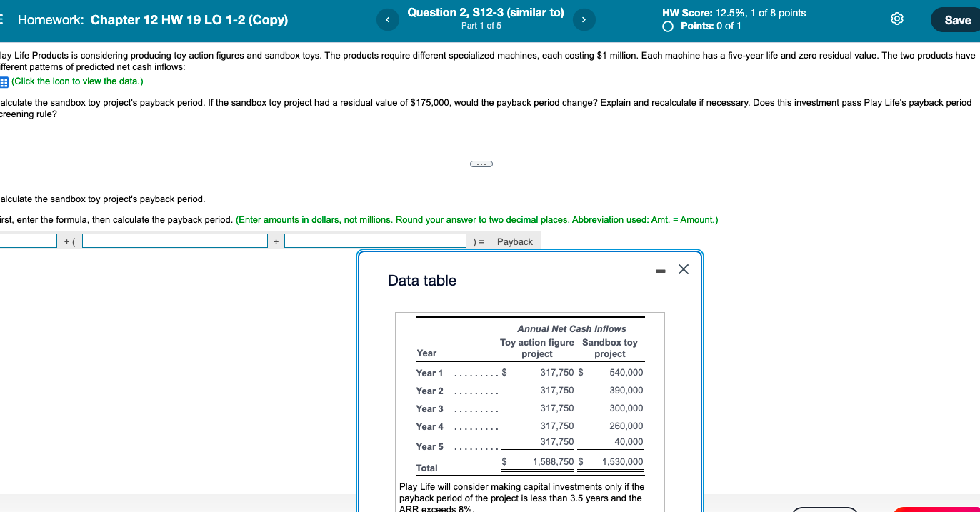Image resolution: width=980 pixels, height=512 pixels.
Task: Click the Total row label
Action: (427, 468)
